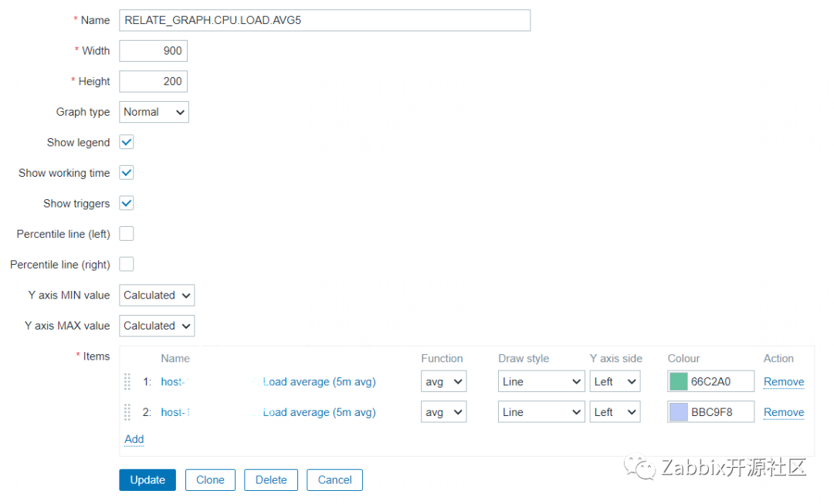Open the Graph type dropdown

pos(154,112)
